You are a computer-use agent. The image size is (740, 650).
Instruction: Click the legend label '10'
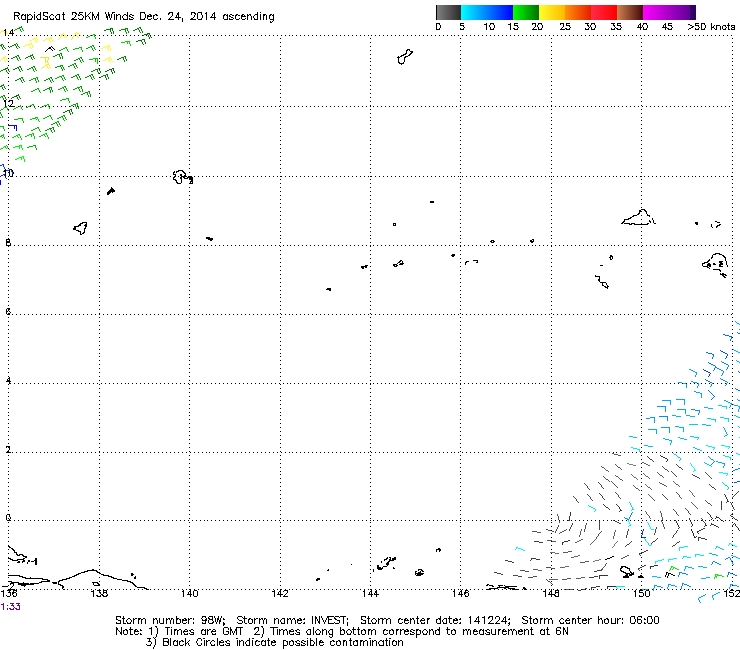coord(489,27)
